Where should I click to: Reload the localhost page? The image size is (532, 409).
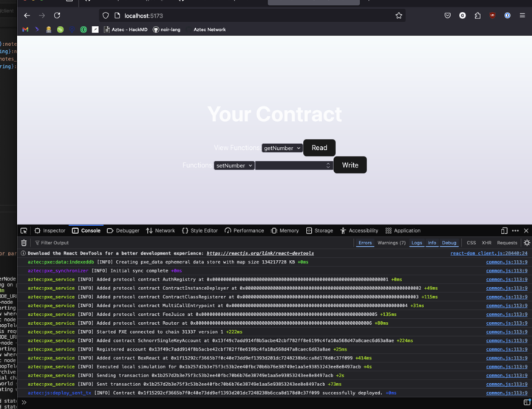pos(57,16)
